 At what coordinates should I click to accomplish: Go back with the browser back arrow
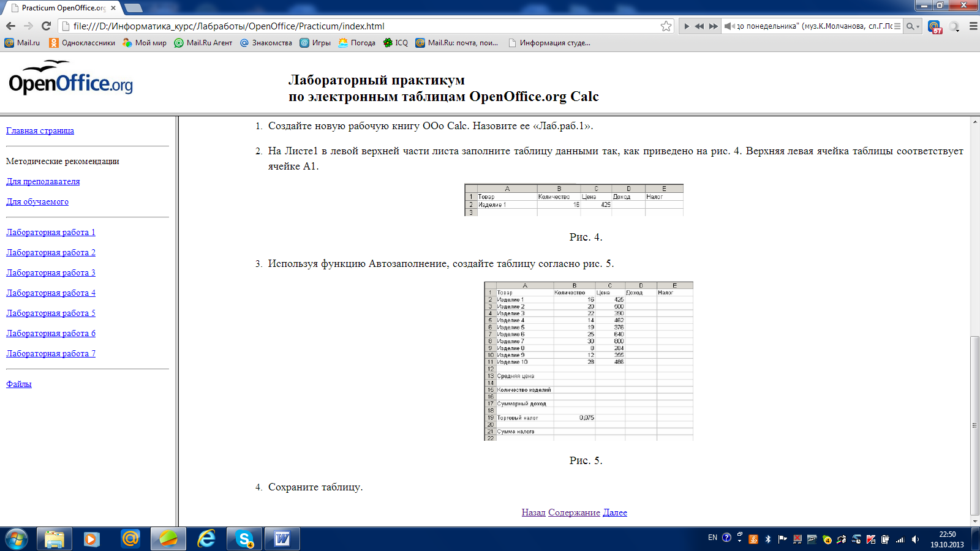(10, 26)
